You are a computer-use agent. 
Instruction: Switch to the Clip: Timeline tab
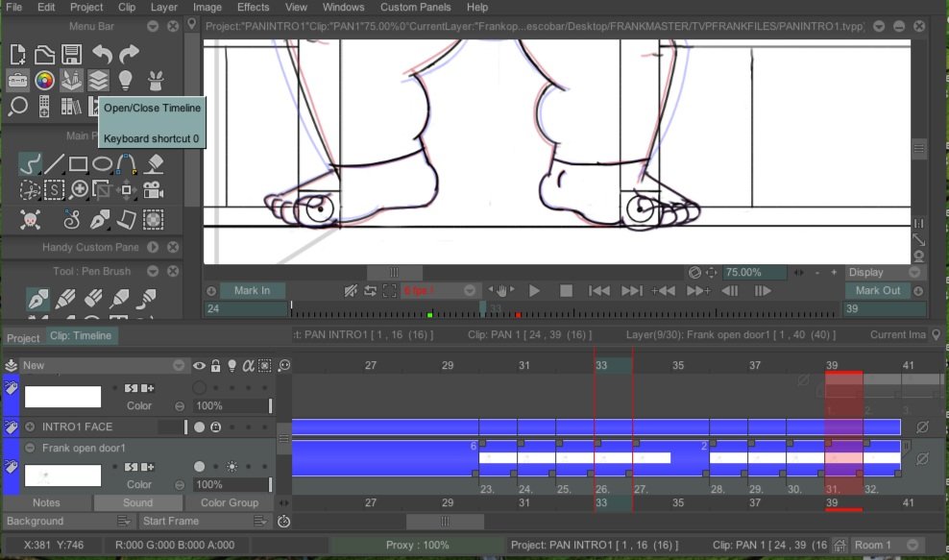81,335
